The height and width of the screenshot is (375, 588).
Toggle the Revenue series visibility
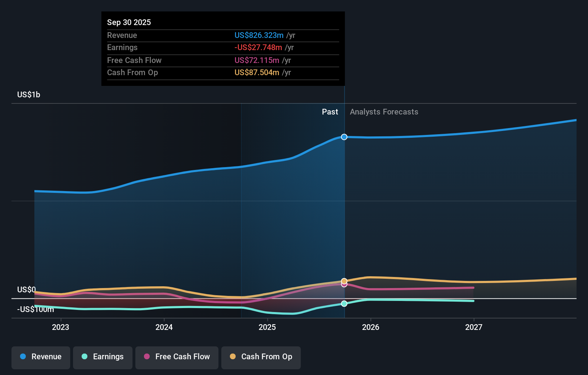[40, 357]
